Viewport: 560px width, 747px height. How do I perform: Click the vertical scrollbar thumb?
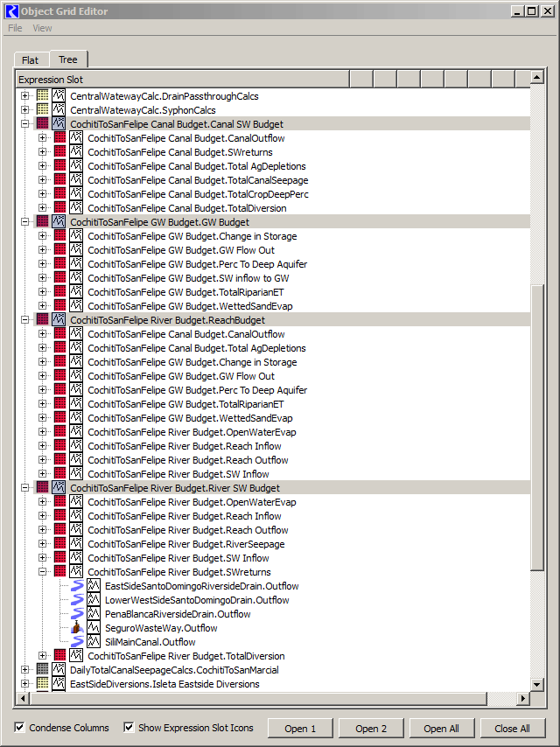tap(536, 428)
